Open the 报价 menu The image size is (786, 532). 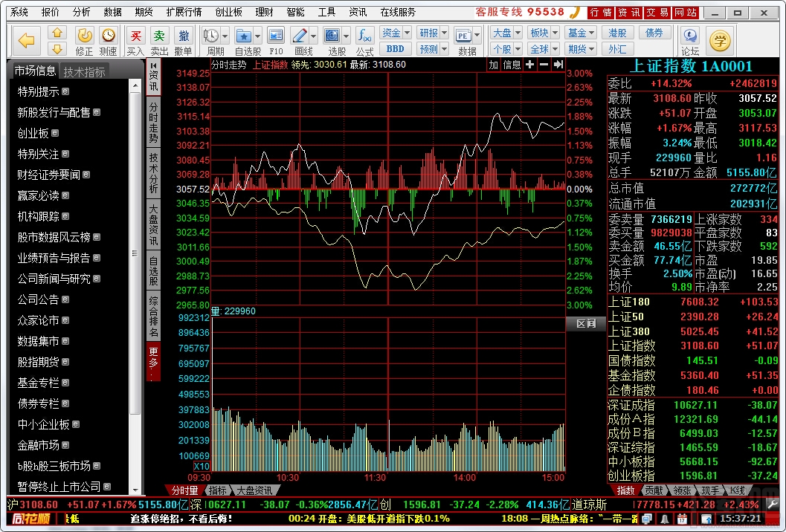[50, 12]
